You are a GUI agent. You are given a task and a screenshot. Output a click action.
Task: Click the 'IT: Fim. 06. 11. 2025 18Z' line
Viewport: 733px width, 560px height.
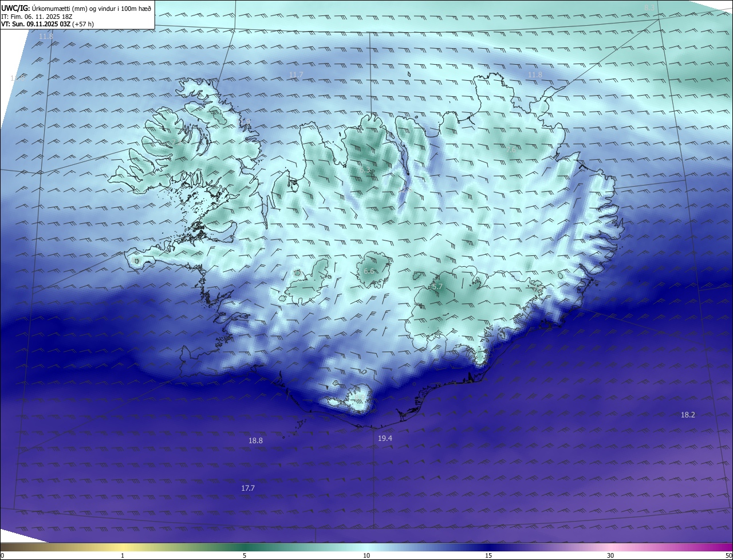pos(37,17)
